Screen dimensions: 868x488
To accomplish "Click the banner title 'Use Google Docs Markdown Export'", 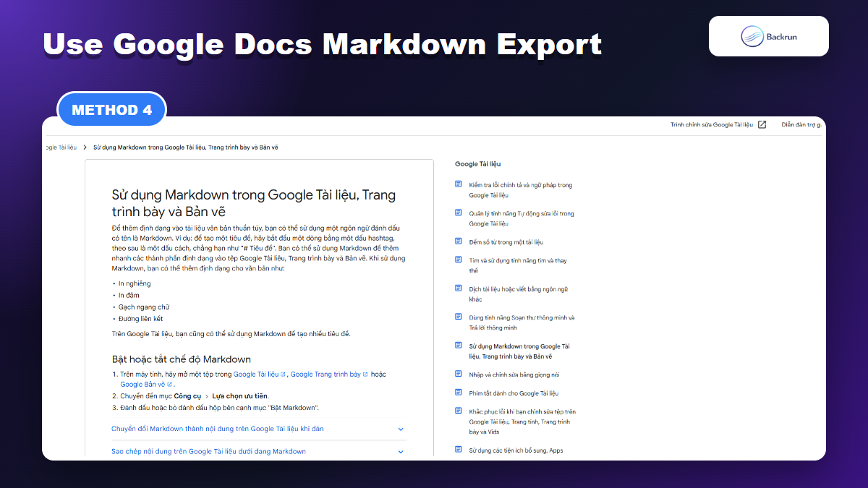I will pos(322,45).
